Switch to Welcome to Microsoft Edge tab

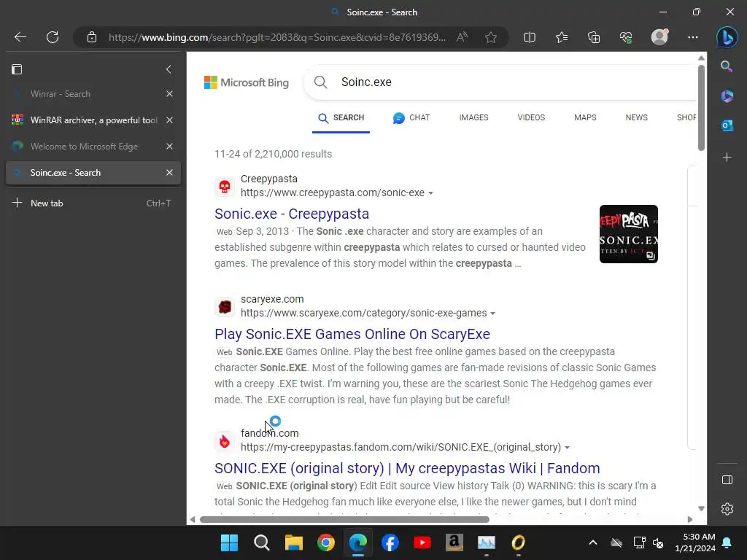click(x=86, y=146)
